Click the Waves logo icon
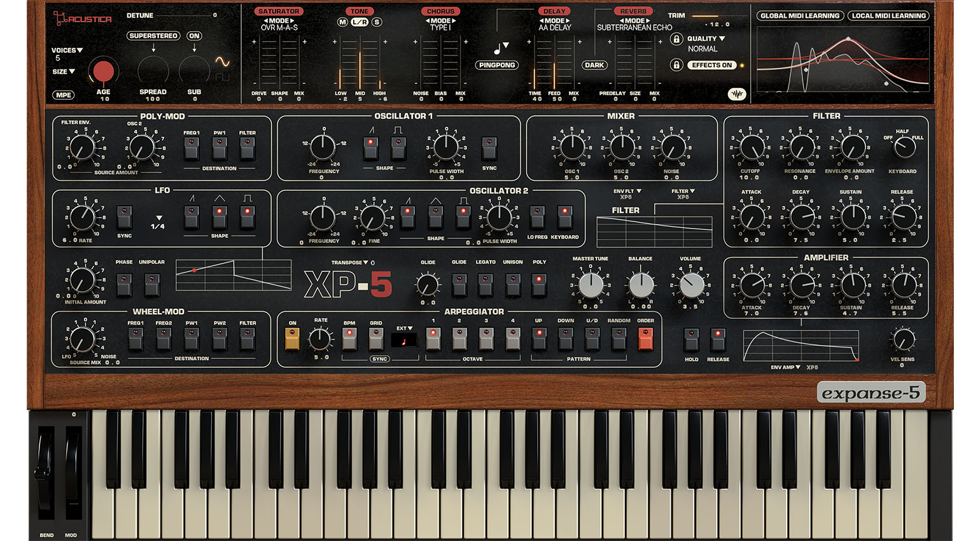Viewport: 980px width, 541px height. click(x=736, y=94)
